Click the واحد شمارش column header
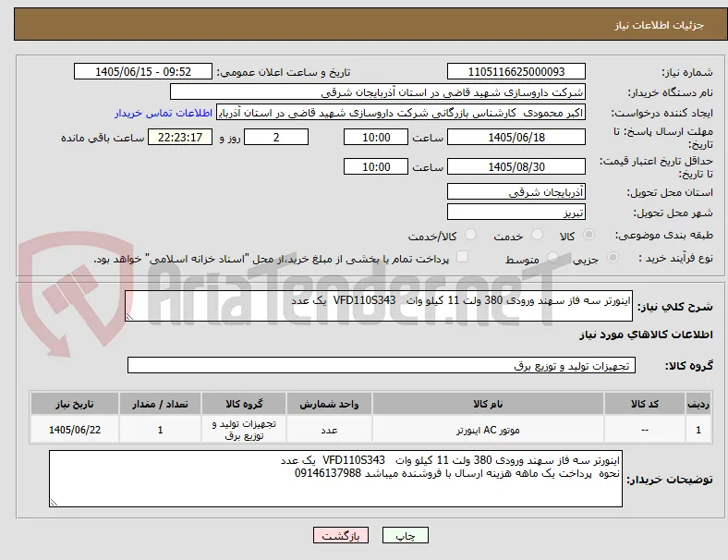 click(x=329, y=404)
